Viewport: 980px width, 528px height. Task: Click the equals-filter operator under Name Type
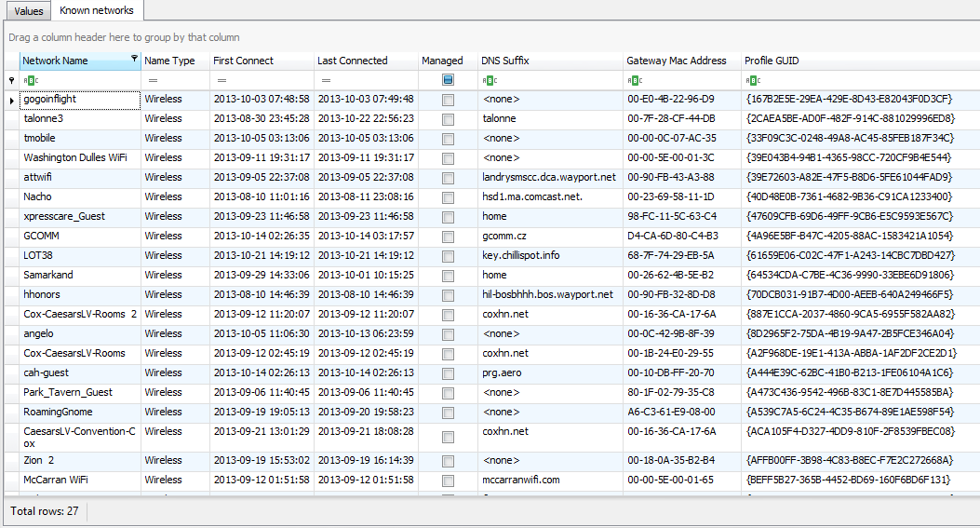coord(154,80)
